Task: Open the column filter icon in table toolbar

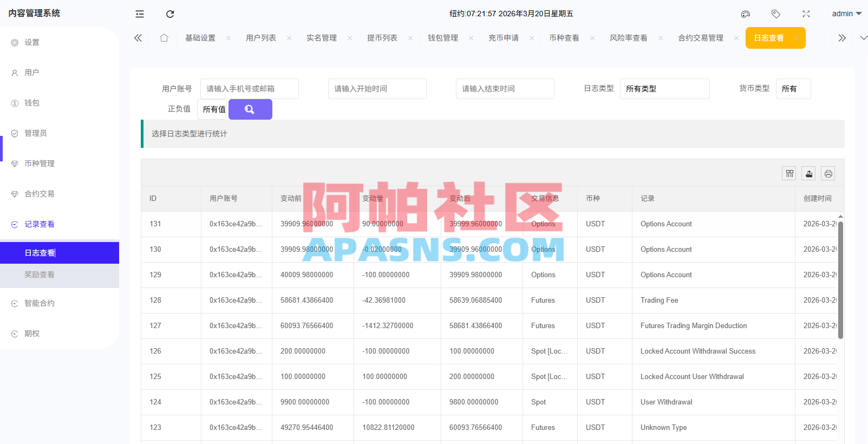Action: [789, 173]
